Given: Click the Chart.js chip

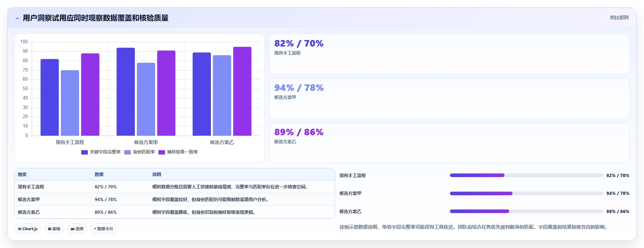Looking at the screenshot, I should (x=28, y=229).
